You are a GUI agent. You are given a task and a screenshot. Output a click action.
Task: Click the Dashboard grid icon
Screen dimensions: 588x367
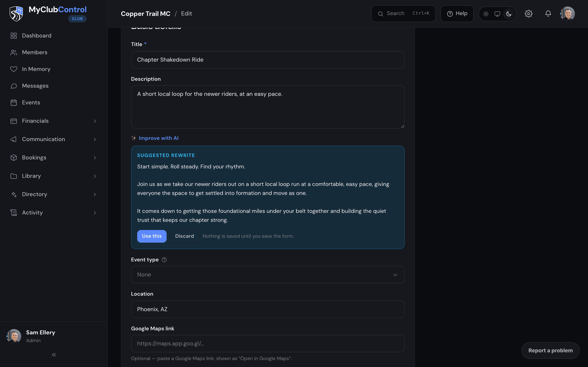pyautogui.click(x=14, y=36)
